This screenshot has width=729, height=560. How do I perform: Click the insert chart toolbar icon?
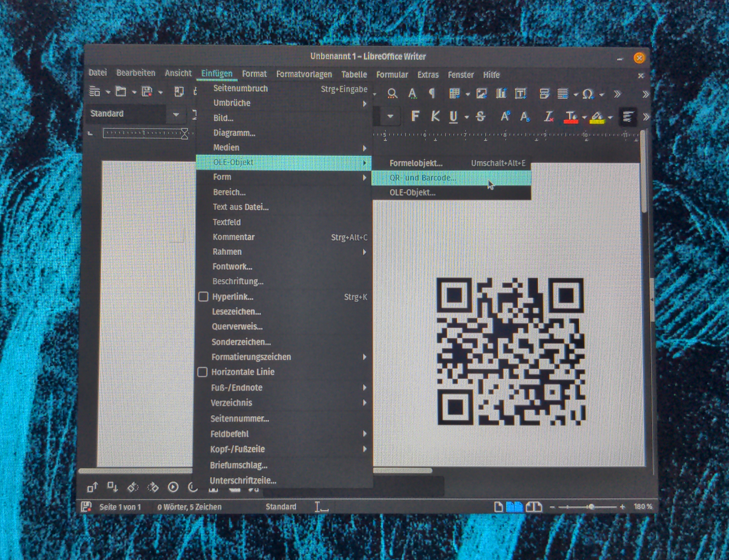tap(501, 94)
